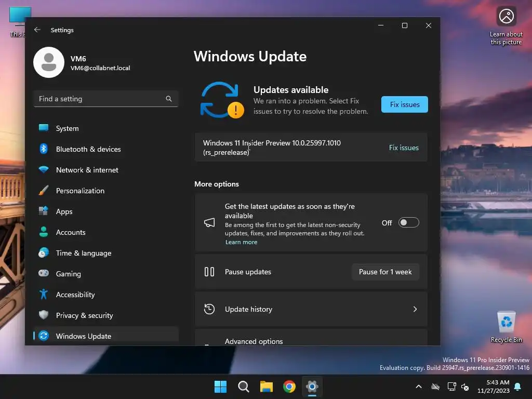532x399 pixels.
Task: Click Fix issues link for Insider Preview
Action: pos(404,148)
